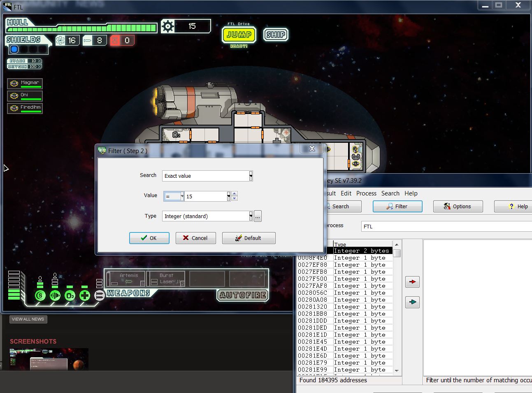This screenshot has width=532, height=393.
Task: Select the grey Weapons system power icon
Action: click(x=99, y=295)
